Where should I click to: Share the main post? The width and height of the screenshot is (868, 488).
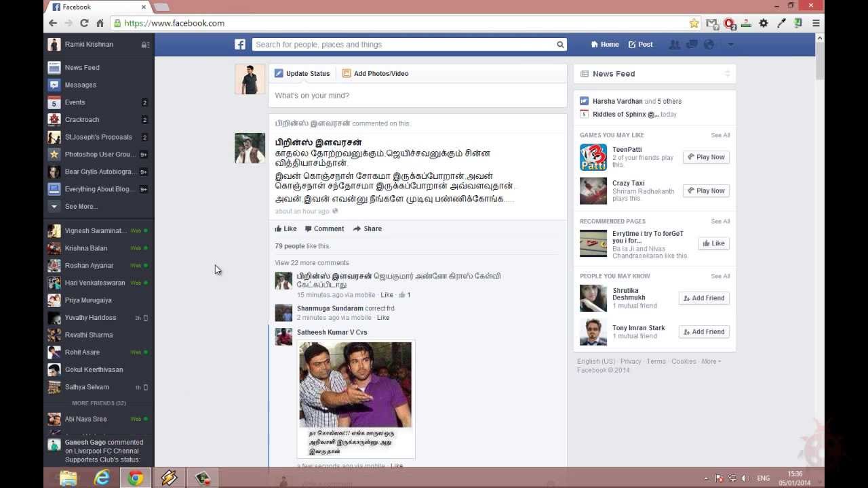[368, 228]
